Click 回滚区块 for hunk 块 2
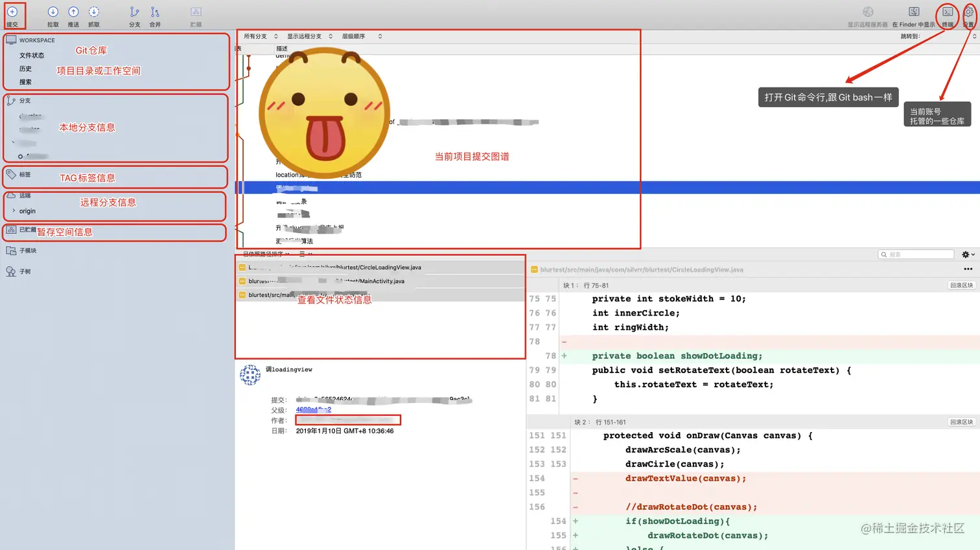The image size is (980, 550). click(962, 422)
